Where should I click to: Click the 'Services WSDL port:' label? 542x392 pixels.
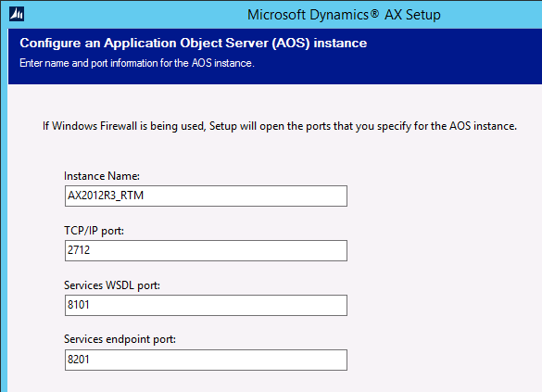coord(112,285)
